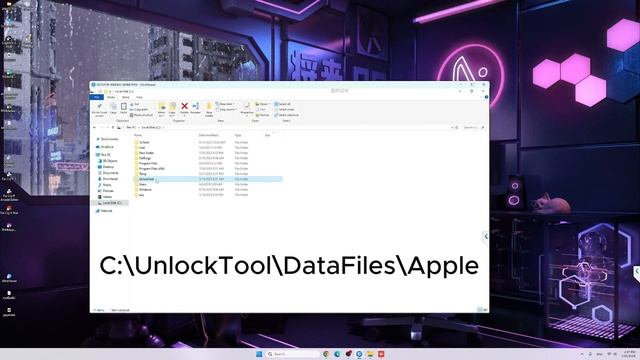This screenshot has width=640, height=360.
Task: Click Select all in the ribbon
Action: point(282,104)
